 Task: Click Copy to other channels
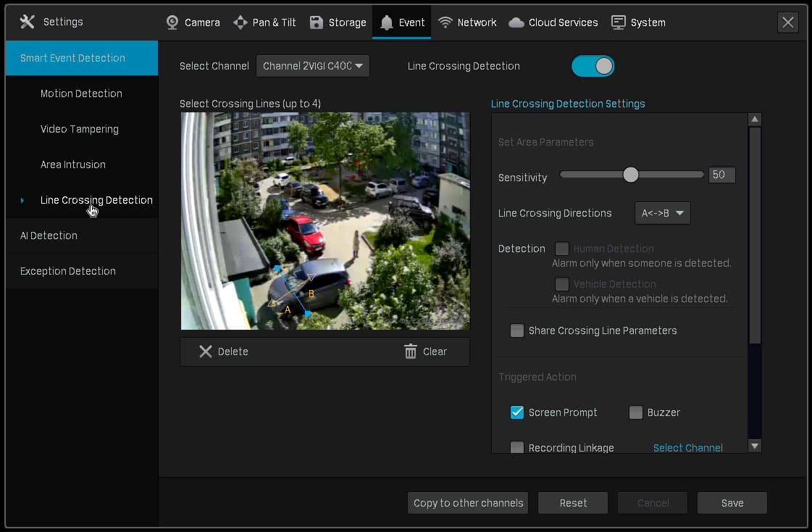pos(468,503)
